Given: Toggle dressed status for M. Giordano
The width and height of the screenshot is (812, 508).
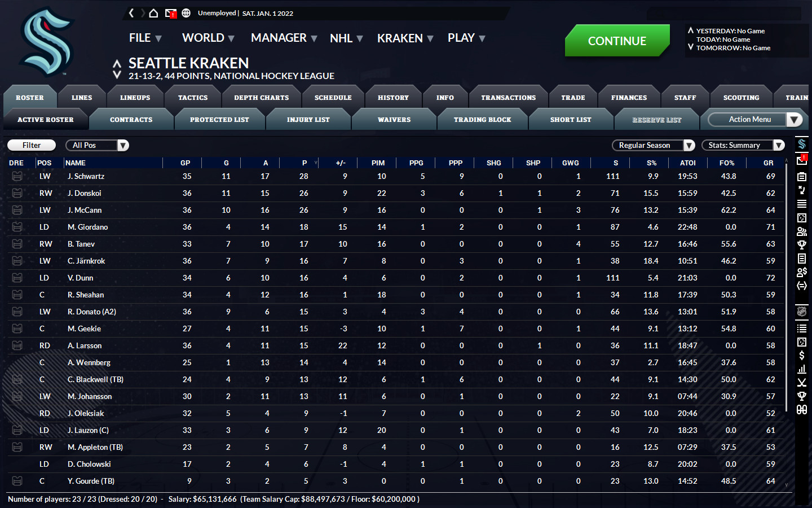Looking at the screenshot, I should (17, 227).
